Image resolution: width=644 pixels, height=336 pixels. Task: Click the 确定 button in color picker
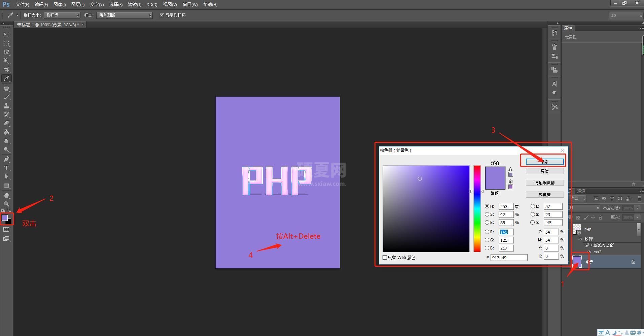(545, 162)
